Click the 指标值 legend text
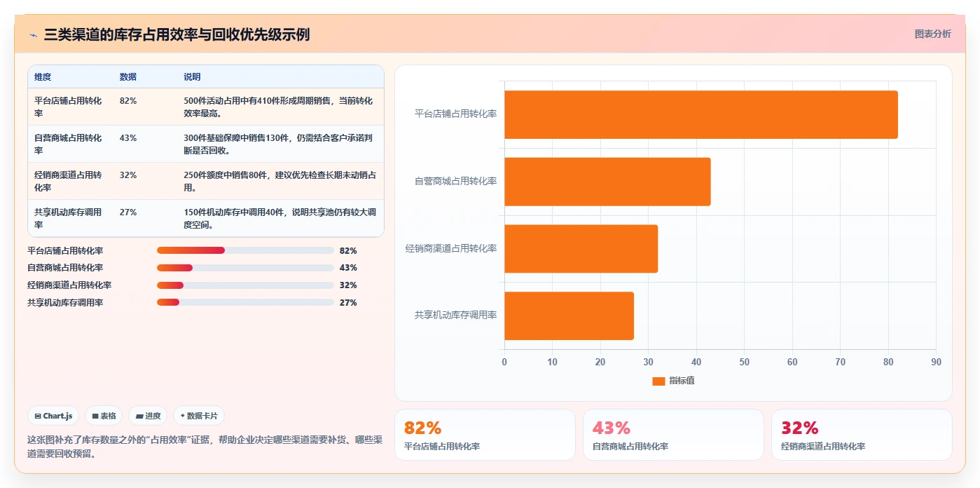 pyautogui.click(x=682, y=381)
